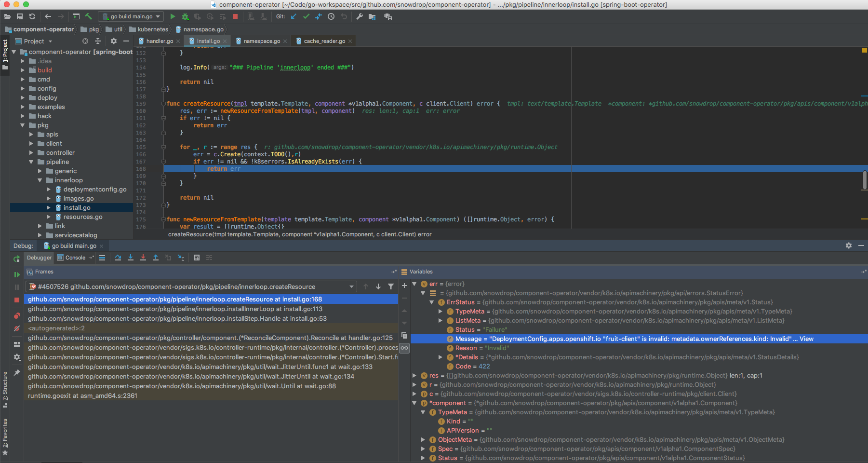Navigate back with the left arrow
This screenshot has height=463, width=868.
point(48,16)
